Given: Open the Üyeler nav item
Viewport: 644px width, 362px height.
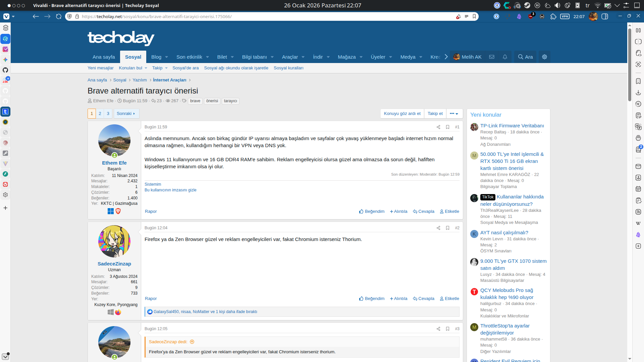Looking at the screenshot, I should click(x=378, y=57).
